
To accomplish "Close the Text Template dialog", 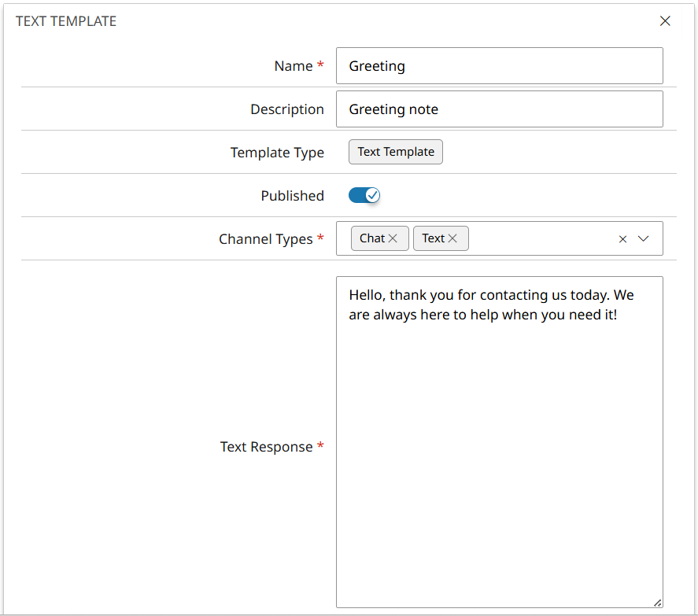I will [x=665, y=21].
